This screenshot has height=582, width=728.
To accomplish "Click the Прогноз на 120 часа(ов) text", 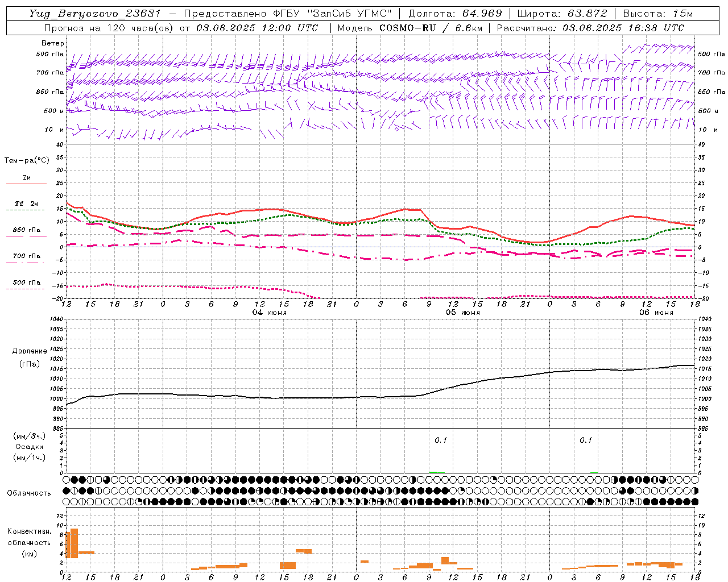I will tap(110, 28).
